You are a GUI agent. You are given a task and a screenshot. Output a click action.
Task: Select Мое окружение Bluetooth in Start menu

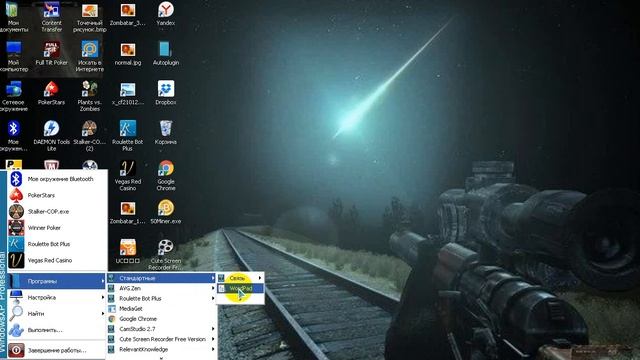[57, 179]
